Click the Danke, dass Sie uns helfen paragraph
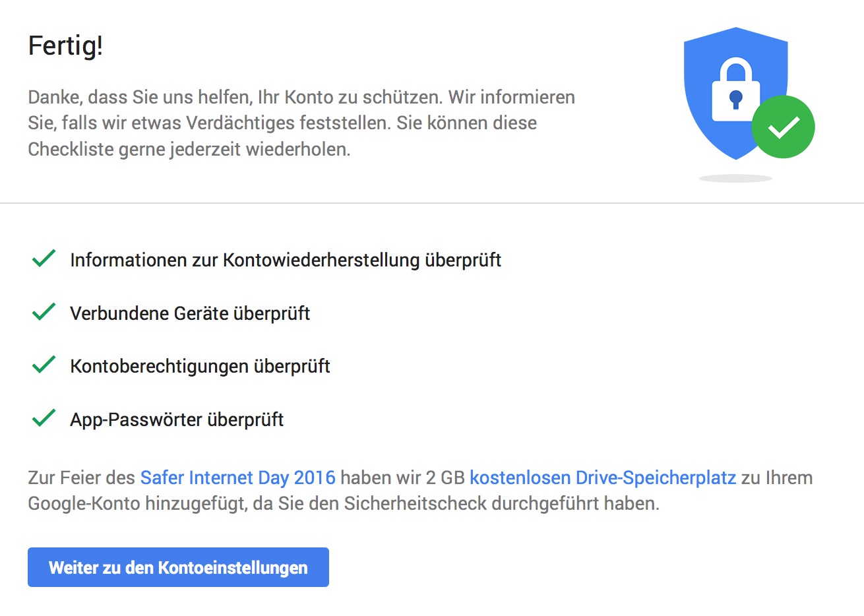The width and height of the screenshot is (864, 616). pyautogui.click(x=301, y=123)
